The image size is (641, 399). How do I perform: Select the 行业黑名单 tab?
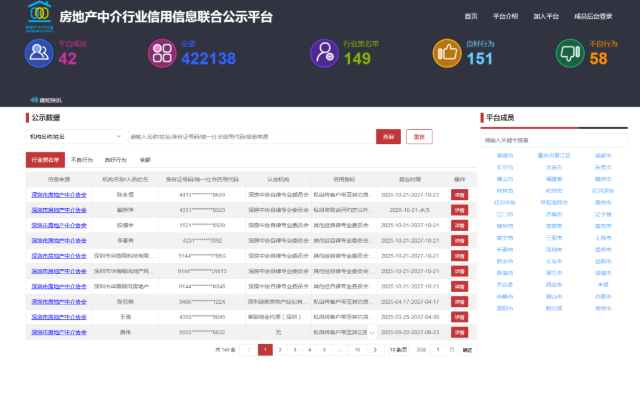[x=45, y=160]
